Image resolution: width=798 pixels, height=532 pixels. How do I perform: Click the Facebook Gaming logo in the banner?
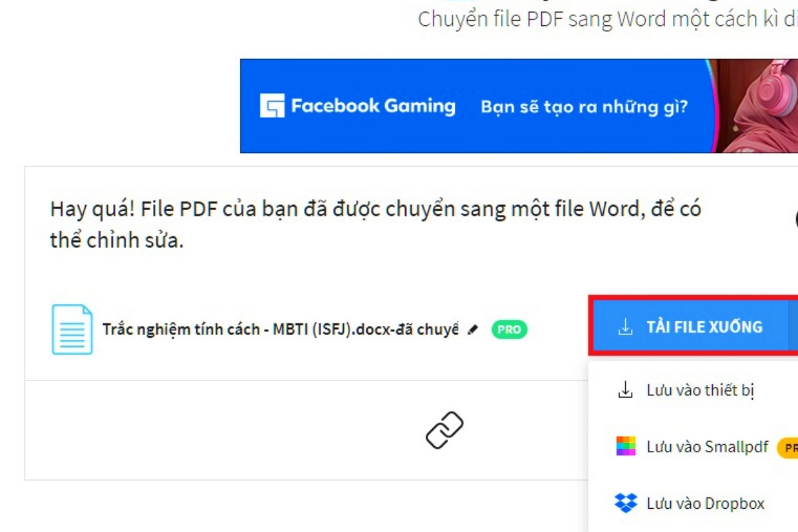(358, 106)
